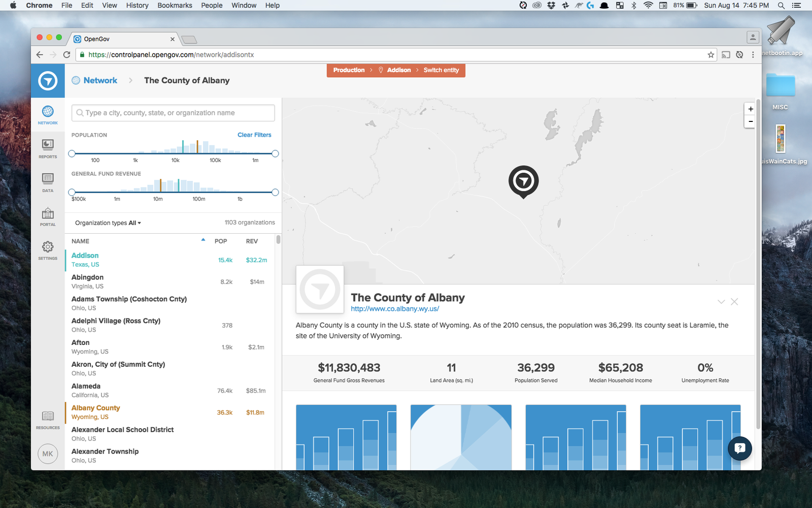Zoom in on the map

coord(750,109)
